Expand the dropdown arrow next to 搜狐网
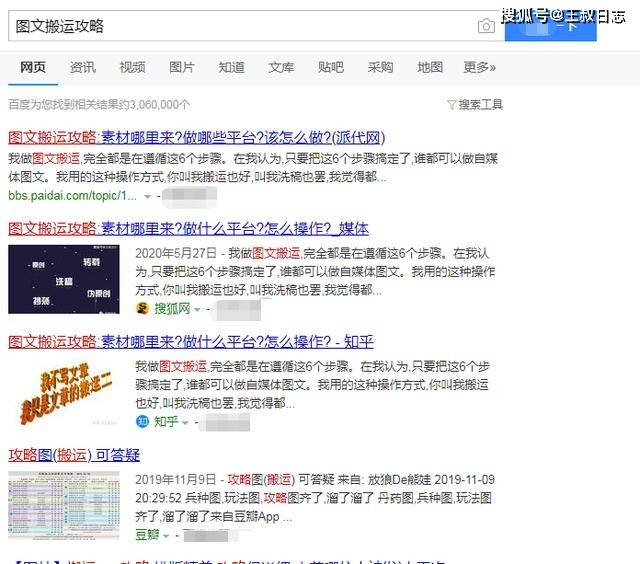 click(198, 309)
